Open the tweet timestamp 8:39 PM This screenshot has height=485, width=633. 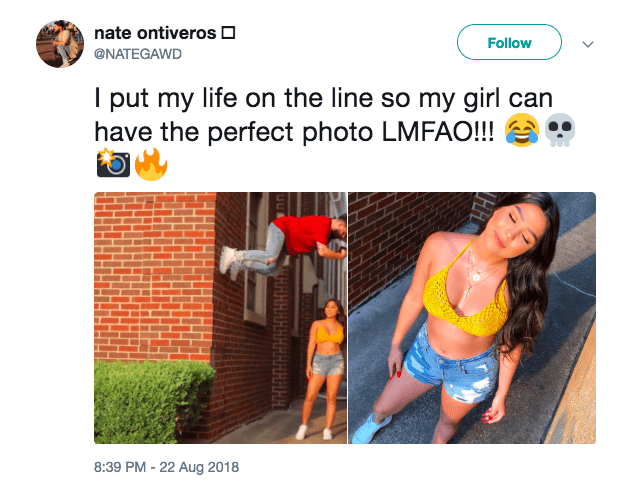click(120, 467)
